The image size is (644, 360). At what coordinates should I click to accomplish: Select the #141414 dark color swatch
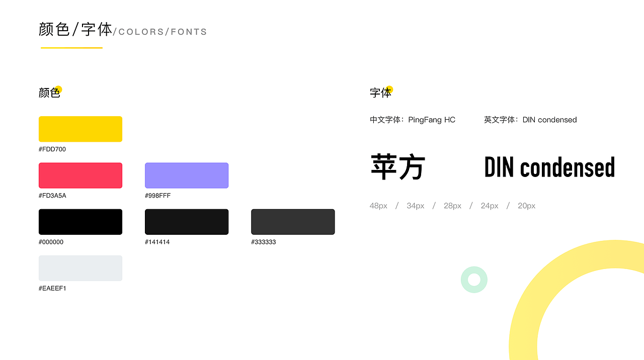click(186, 221)
